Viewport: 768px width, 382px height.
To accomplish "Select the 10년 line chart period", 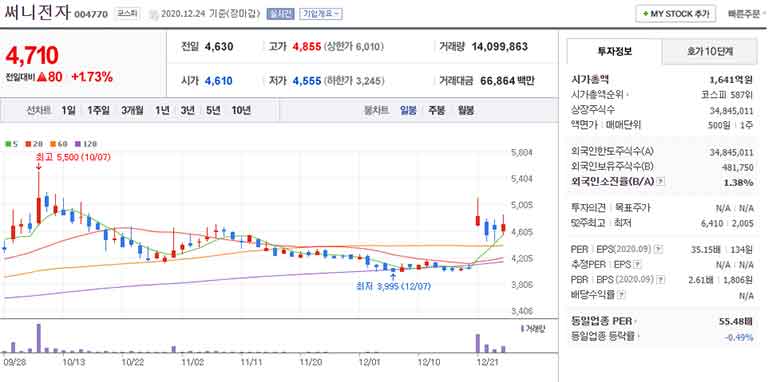I will pos(241,110).
